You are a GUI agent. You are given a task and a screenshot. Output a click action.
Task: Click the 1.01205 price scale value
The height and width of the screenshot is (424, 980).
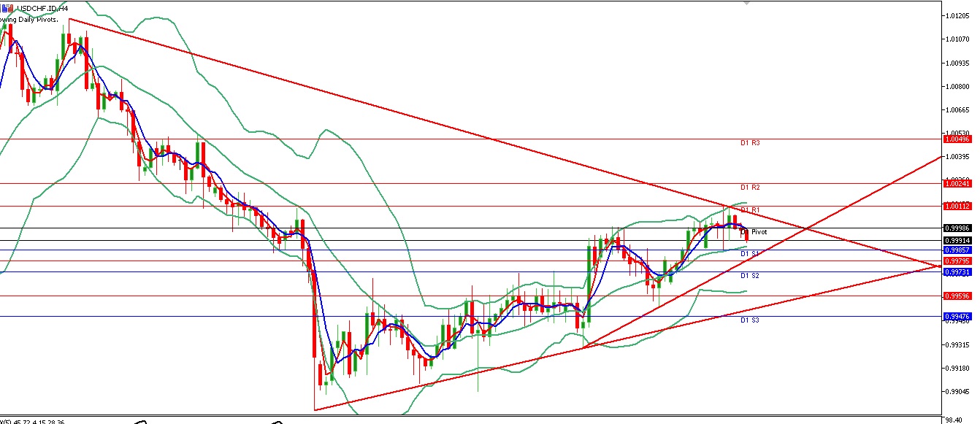pyautogui.click(x=956, y=15)
